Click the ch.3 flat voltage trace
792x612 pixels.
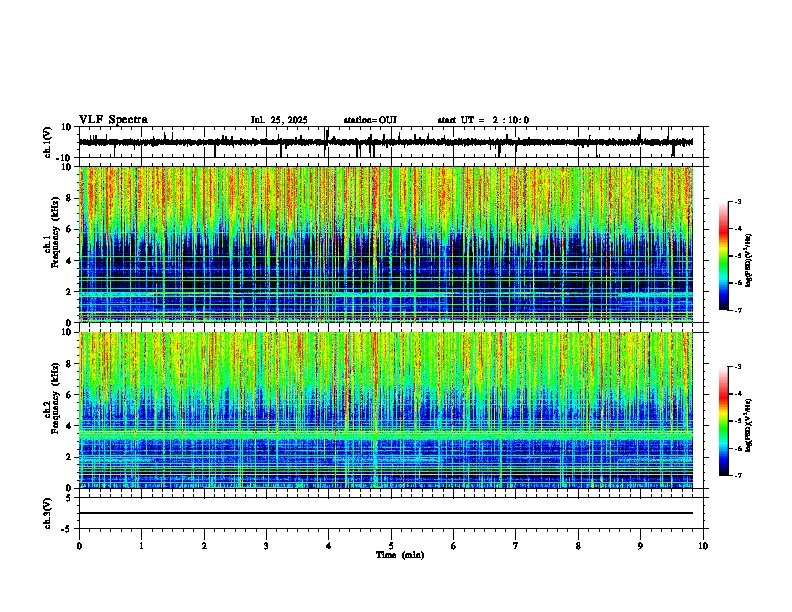[386, 513]
